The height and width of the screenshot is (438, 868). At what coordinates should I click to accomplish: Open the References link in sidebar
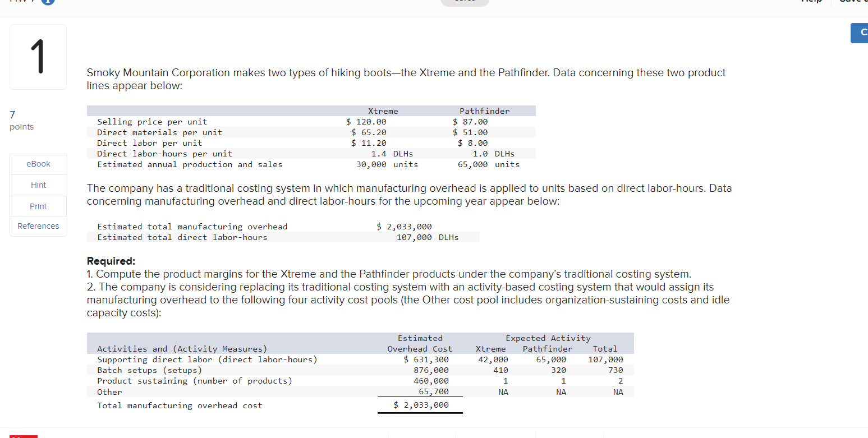[38, 226]
